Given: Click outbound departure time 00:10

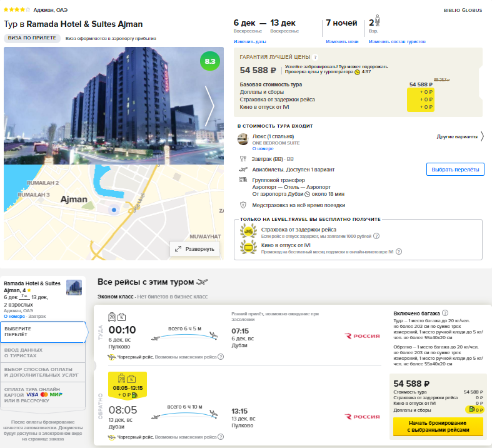Looking at the screenshot, I should point(122,330).
